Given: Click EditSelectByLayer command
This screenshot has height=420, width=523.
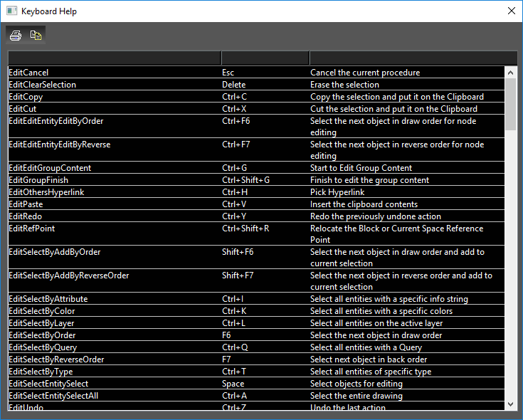Looking at the screenshot, I should click(x=41, y=323).
